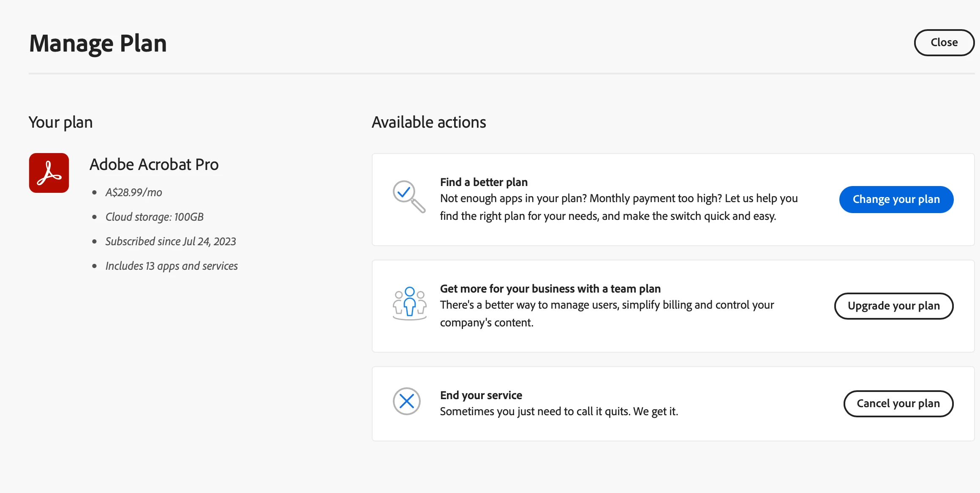This screenshot has height=493, width=980.
Task: Click the A$28.99/mo price text
Action: 133,192
